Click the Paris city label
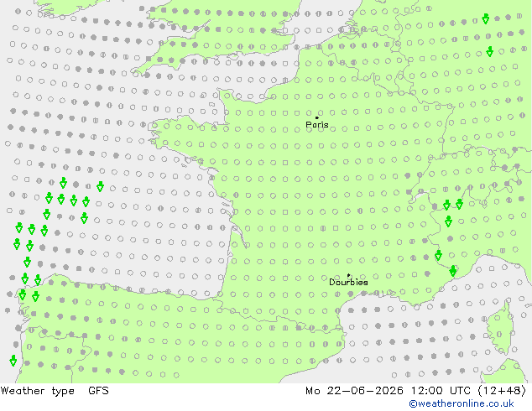Screen dimensions: 532x411 (x=317, y=124)
